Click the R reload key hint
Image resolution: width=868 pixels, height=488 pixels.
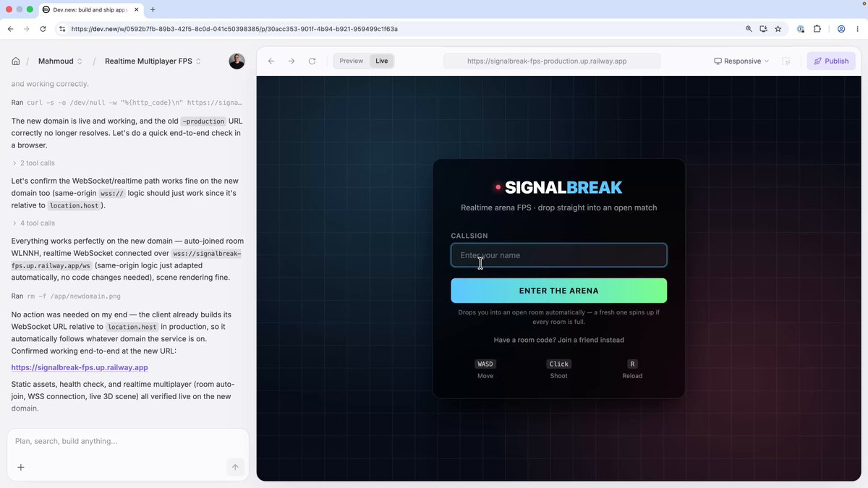pos(632,364)
